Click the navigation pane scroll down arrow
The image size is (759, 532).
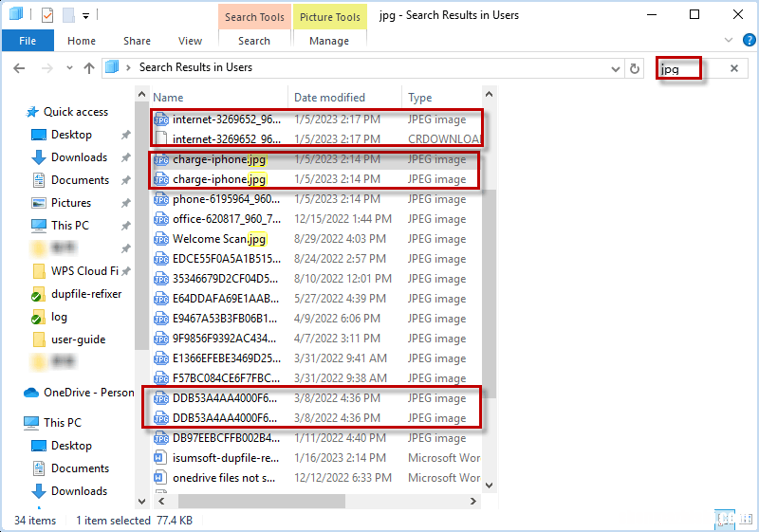tap(141, 501)
